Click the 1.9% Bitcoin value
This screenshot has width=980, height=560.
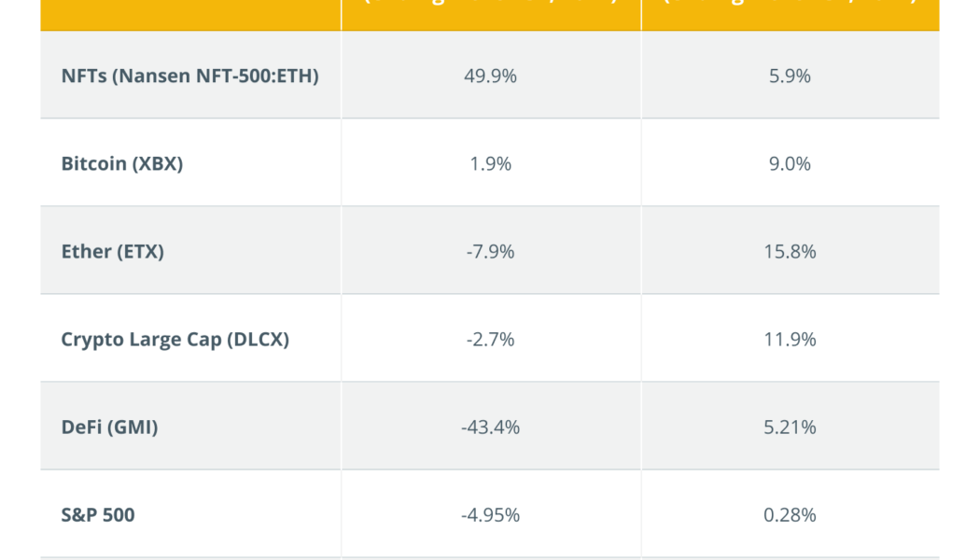tap(490, 164)
